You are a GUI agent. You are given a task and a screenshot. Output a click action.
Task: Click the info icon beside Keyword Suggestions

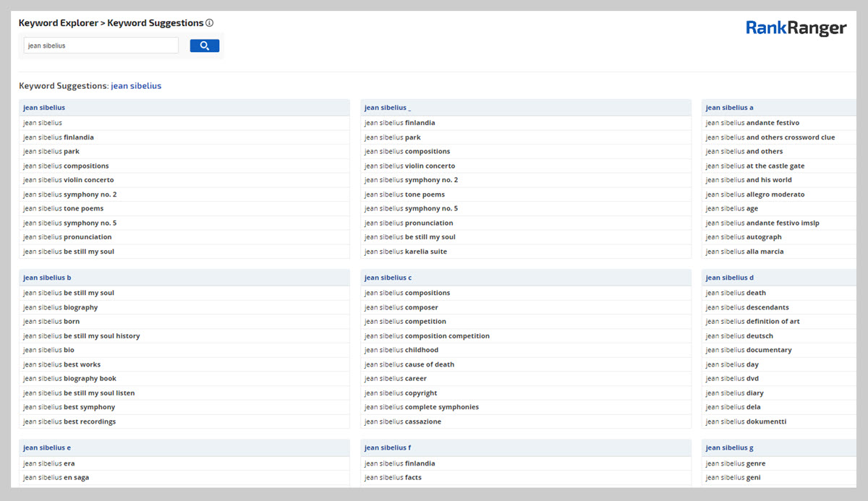210,23
